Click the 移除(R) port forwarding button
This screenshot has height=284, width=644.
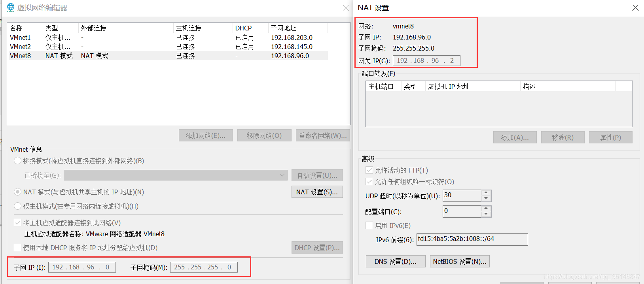click(563, 137)
